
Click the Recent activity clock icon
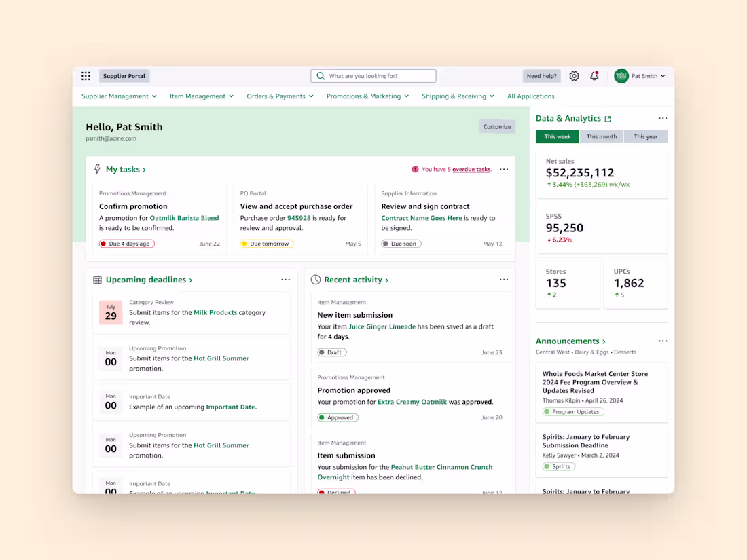[315, 279]
